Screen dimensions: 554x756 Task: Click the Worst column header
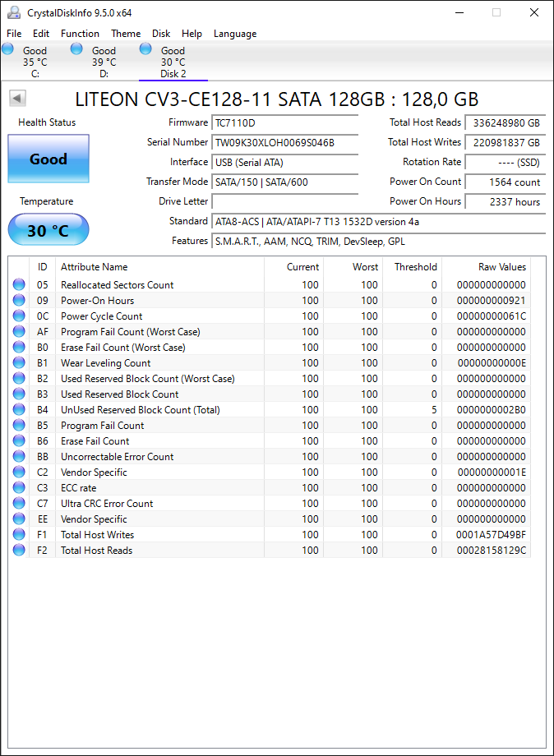coord(353,266)
